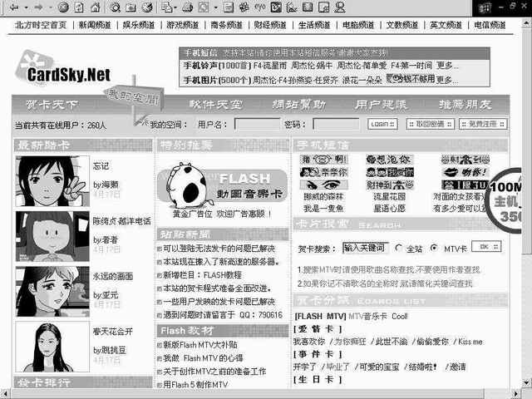Viewport: 532px width, 399px height.
Task: Go to the 娱乐频道 channel
Action: click(139, 25)
